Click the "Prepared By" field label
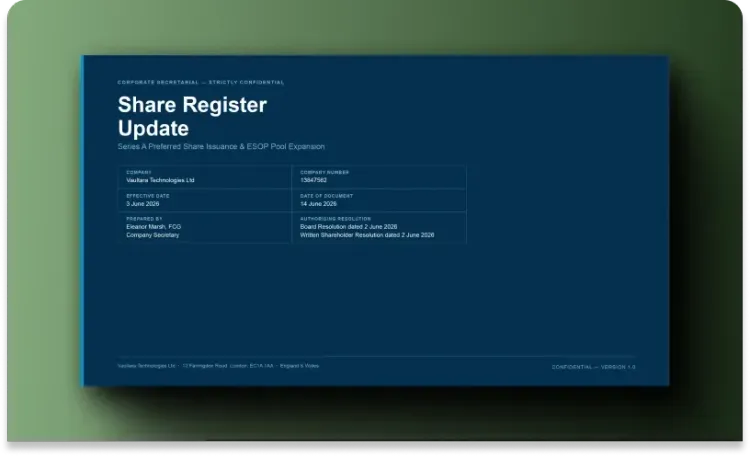Screen dimensions: 750x456 tap(144, 219)
